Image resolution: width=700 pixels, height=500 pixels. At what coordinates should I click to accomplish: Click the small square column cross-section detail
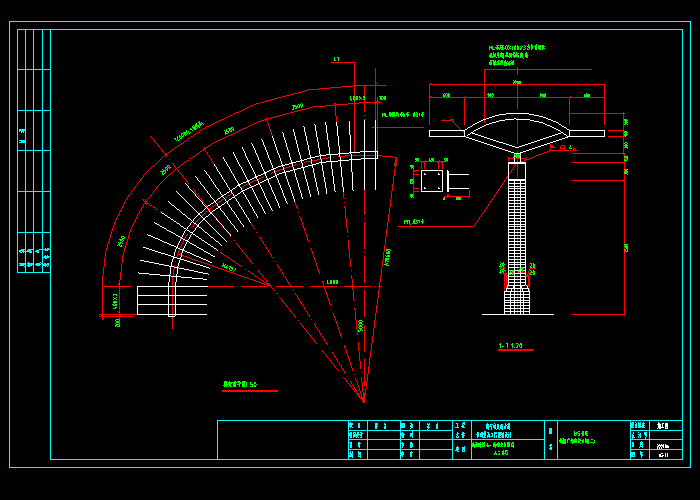431,181
